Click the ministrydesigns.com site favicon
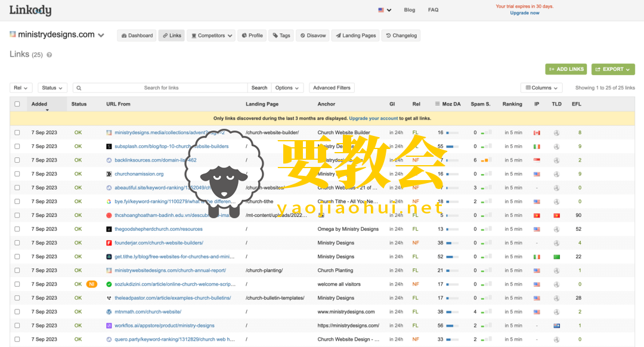Viewport: 644px width, 347px height. point(13,35)
